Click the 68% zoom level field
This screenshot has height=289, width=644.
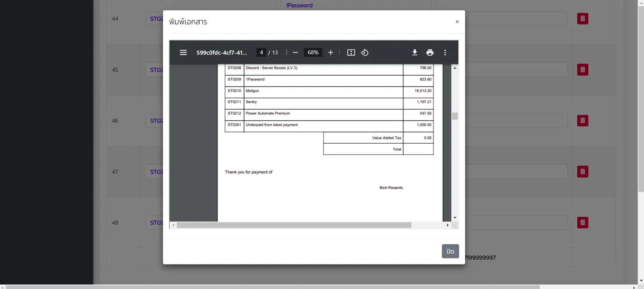pos(313,52)
